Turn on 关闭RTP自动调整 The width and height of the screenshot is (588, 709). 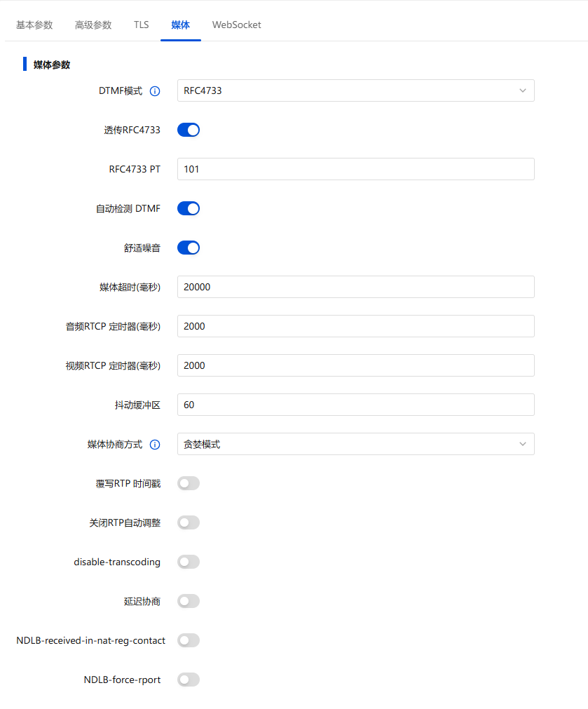coord(188,522)
